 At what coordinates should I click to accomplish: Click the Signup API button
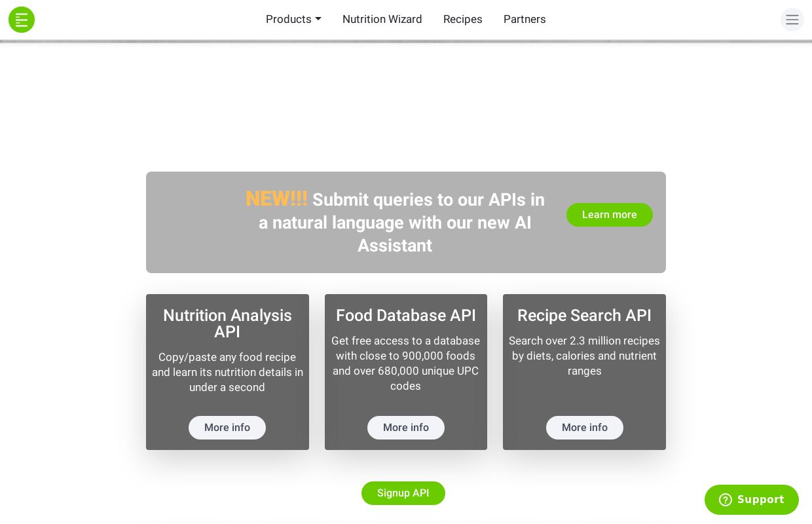[403, 493]
